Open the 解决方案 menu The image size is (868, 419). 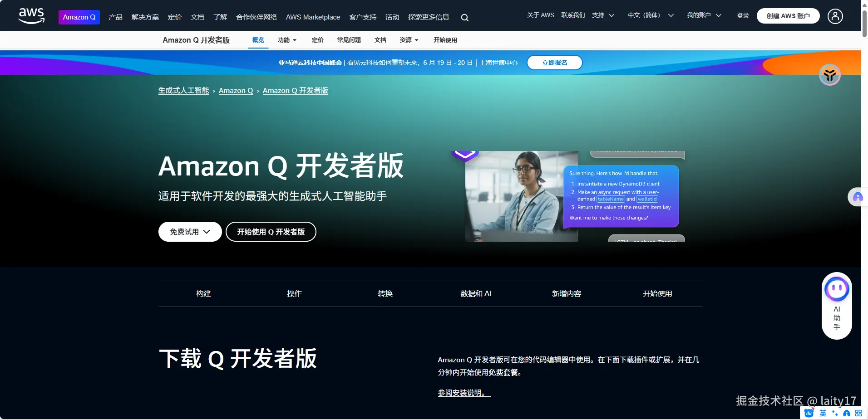click(145, 17)
